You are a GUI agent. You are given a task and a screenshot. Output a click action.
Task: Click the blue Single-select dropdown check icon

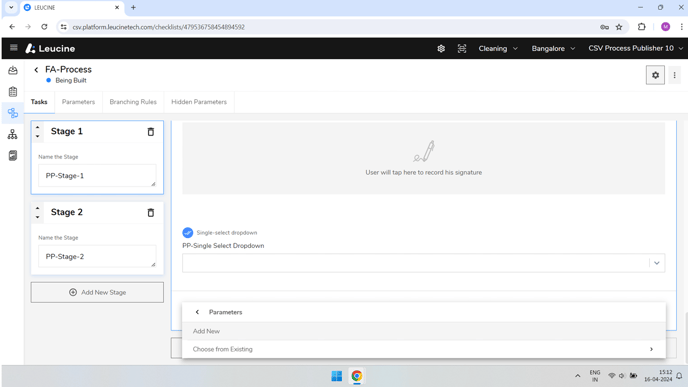point(187,233)
